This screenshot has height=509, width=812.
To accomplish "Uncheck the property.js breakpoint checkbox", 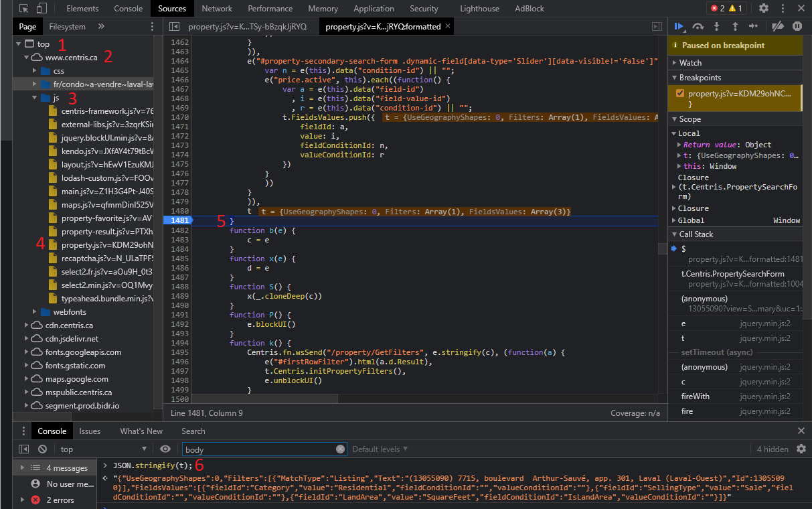I will [x=680, y=93].
